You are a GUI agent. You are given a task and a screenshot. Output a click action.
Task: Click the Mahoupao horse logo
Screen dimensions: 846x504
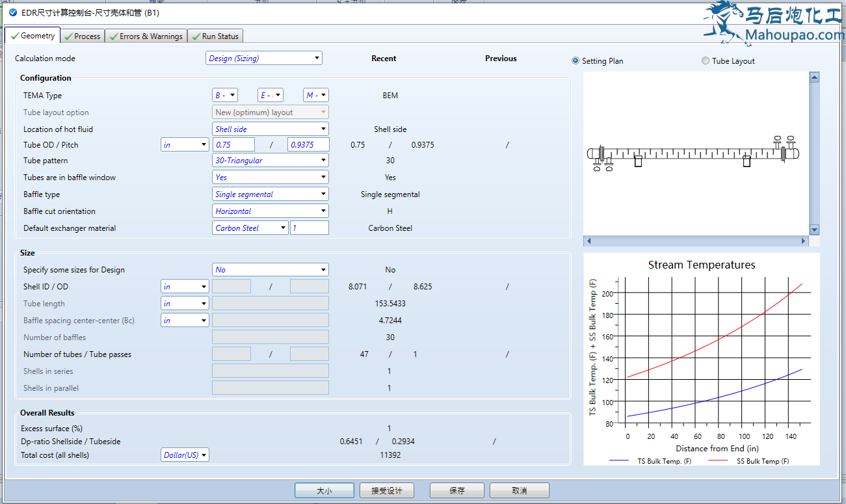722,21
